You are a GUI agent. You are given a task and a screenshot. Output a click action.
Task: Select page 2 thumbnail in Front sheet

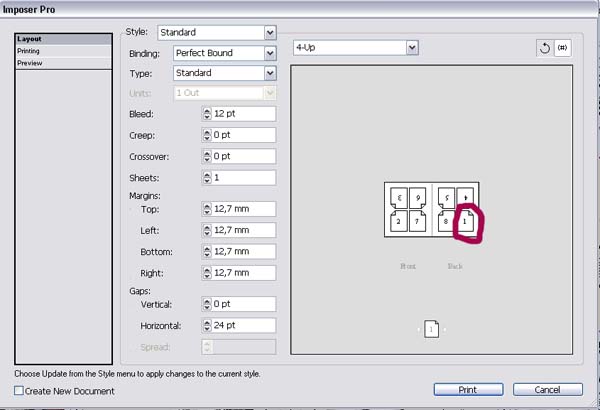(x=399, y=221)
